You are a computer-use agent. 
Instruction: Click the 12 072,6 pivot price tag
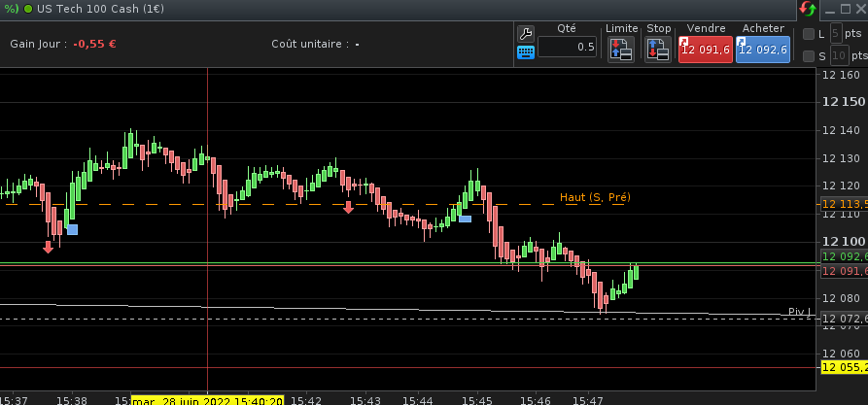pos(845,319)
